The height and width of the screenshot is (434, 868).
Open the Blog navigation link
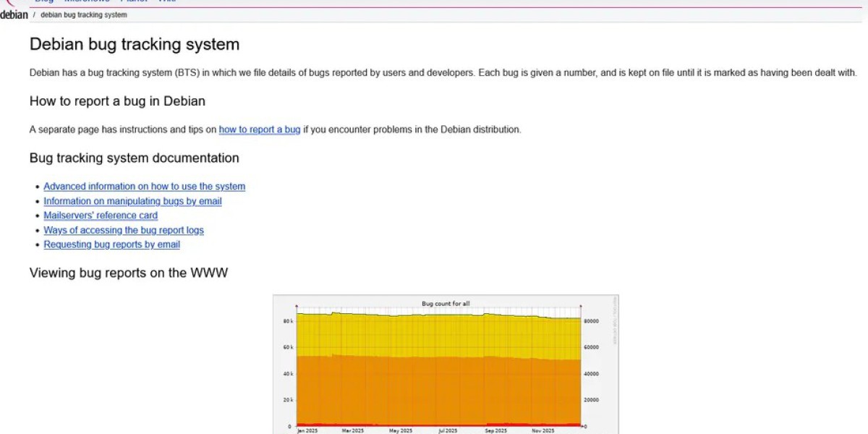coord(44,1)
